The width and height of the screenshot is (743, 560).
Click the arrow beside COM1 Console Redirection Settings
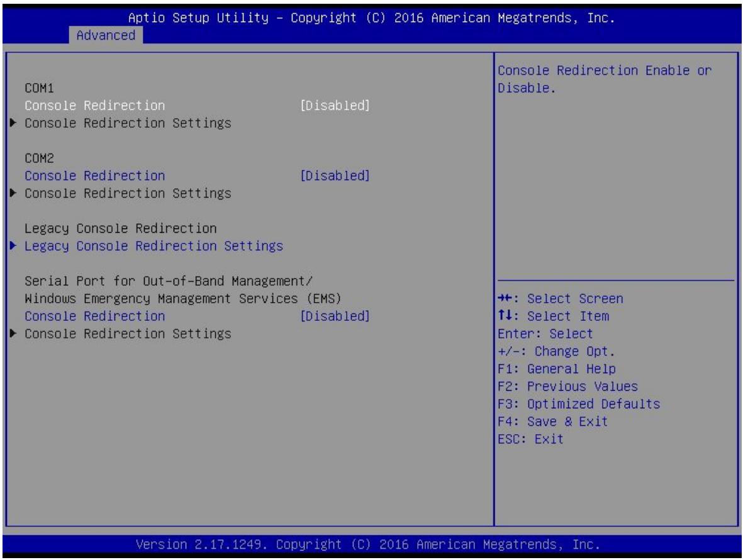(13, 123)
